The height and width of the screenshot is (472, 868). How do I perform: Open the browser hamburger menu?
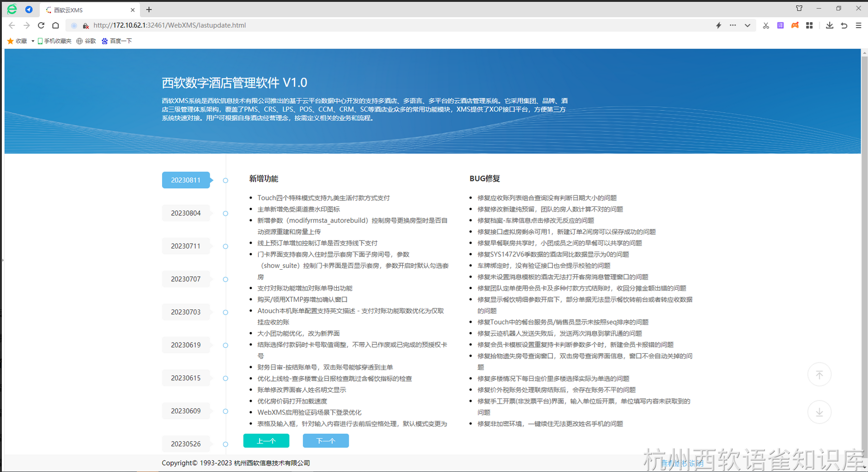[x=859, y=25]
